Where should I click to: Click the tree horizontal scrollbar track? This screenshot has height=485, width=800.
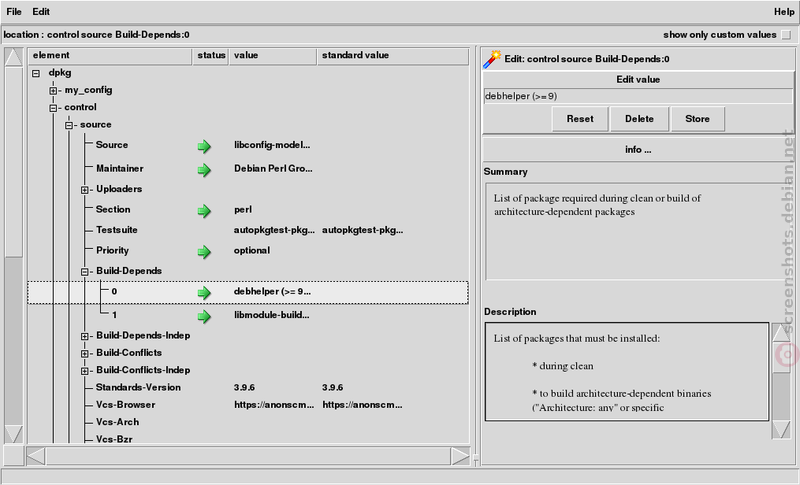click(248, 456)
